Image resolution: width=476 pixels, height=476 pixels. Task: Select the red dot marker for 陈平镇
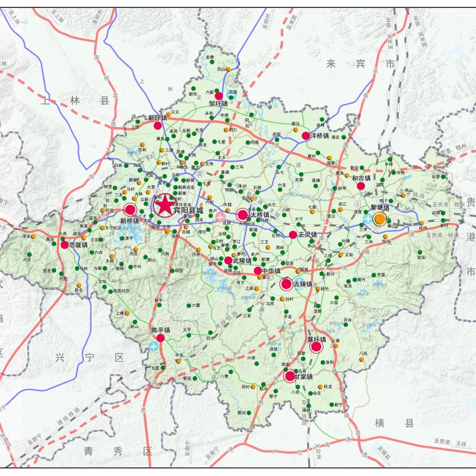click(160, 338)
